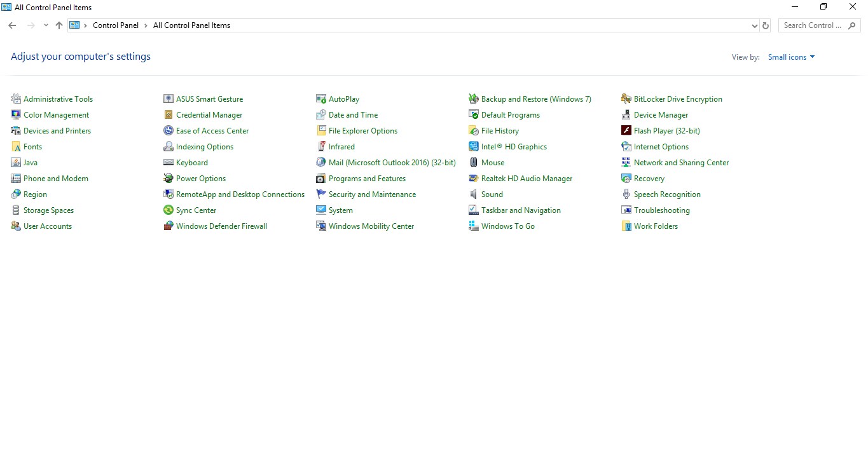Click the Search Control Panel field
Screen dimensions: 868x464
(820, 25)
